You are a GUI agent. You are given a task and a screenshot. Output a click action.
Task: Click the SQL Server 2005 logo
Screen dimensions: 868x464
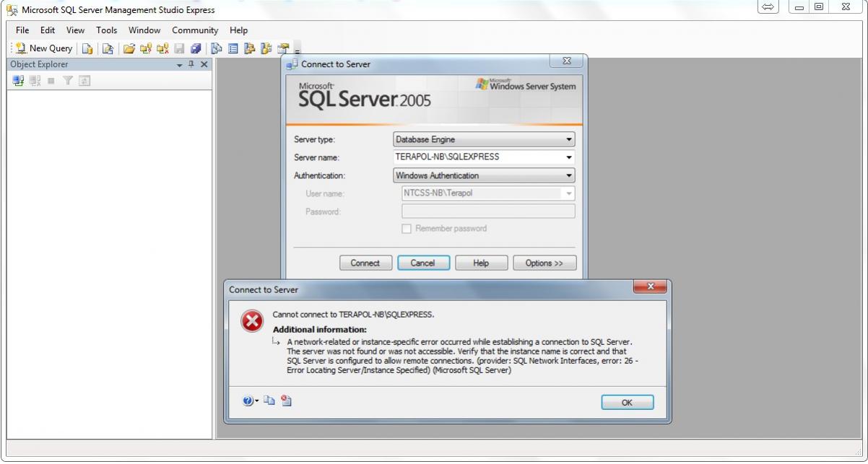coord(365,95)
